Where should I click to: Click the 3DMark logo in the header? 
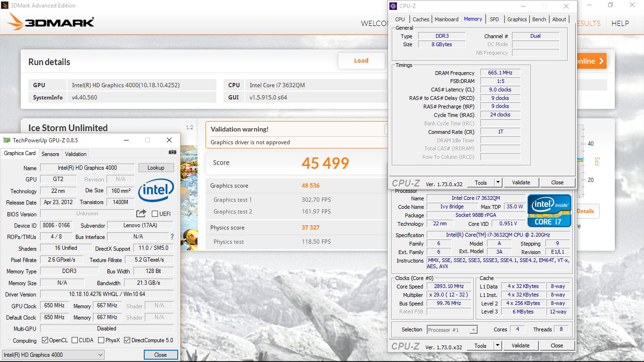coord(51,22)
